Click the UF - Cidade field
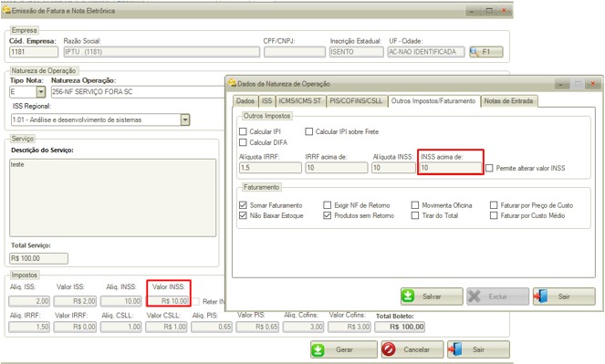Viewport: 605px width, 364px height. point(426,52)
